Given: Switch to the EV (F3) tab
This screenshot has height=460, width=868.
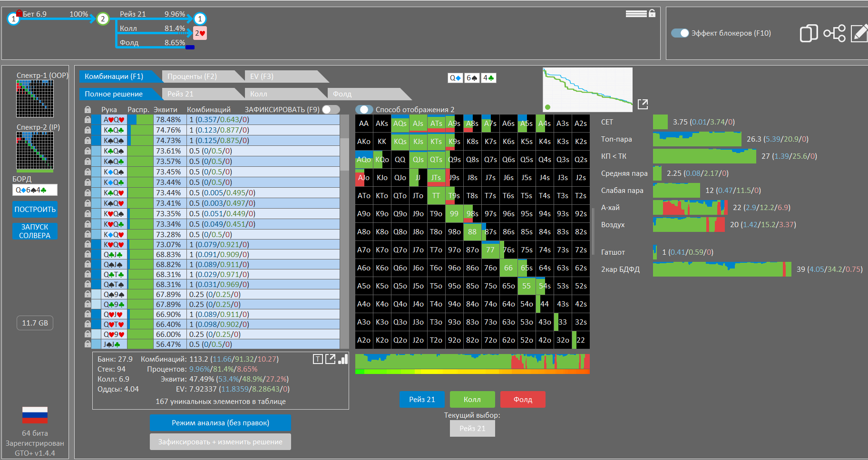Looking at the screenshot, I should (x=262, y=77).
